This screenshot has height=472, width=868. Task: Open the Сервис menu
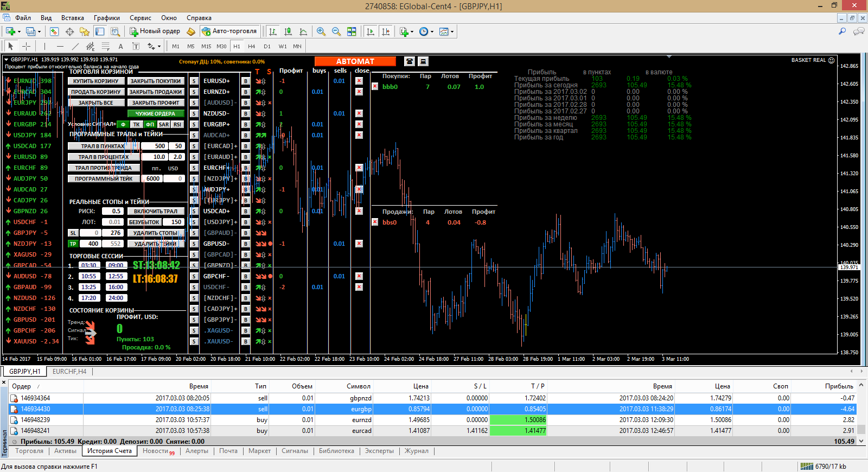point(140,18)
